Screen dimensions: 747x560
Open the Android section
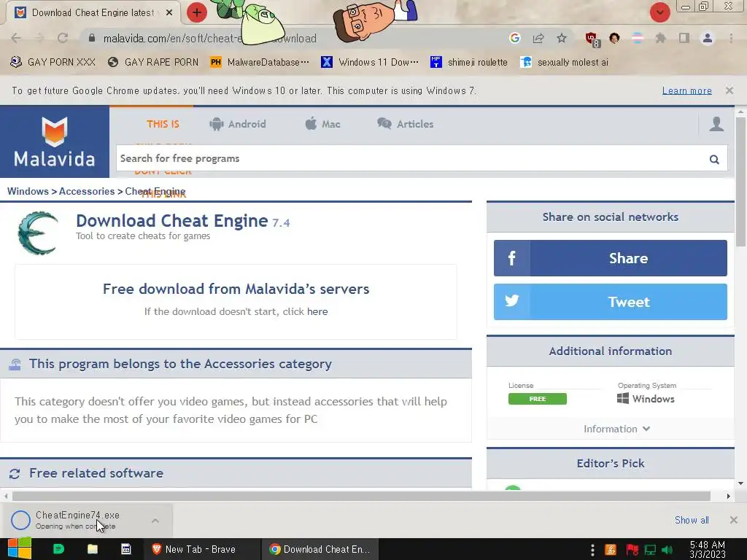237,124
